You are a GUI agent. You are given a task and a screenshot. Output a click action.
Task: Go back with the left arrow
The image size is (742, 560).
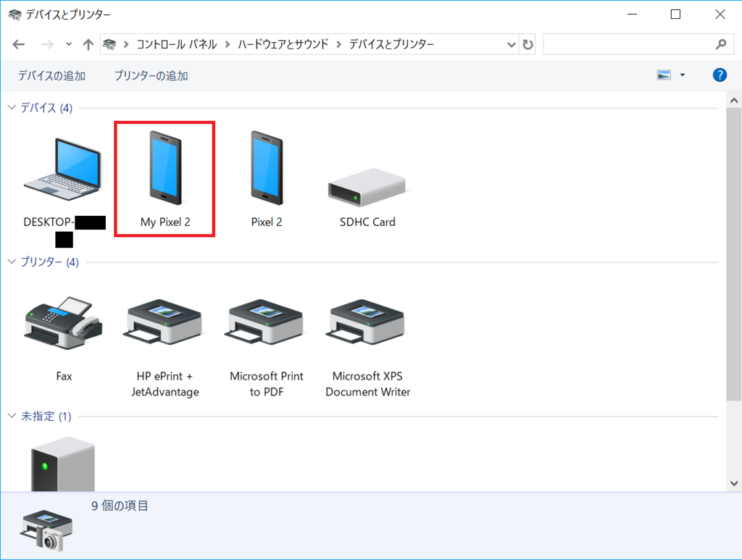click(18, 44)
